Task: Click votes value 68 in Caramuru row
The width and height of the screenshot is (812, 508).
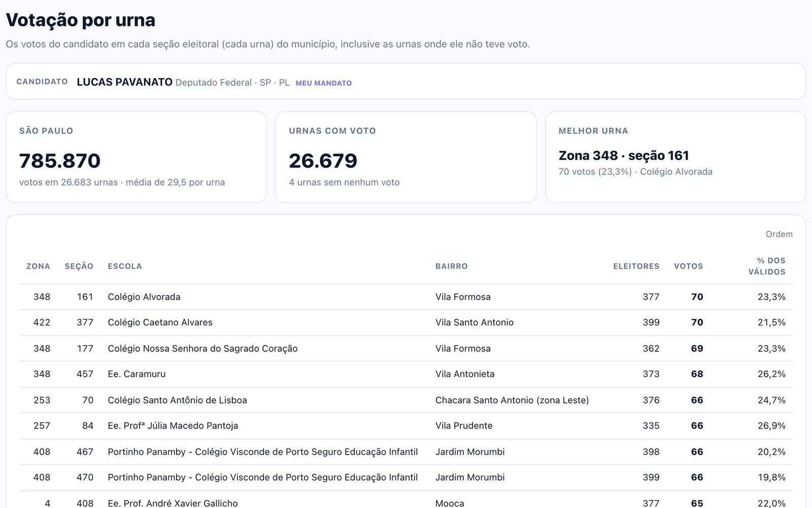Action: (x=697, y=374)
